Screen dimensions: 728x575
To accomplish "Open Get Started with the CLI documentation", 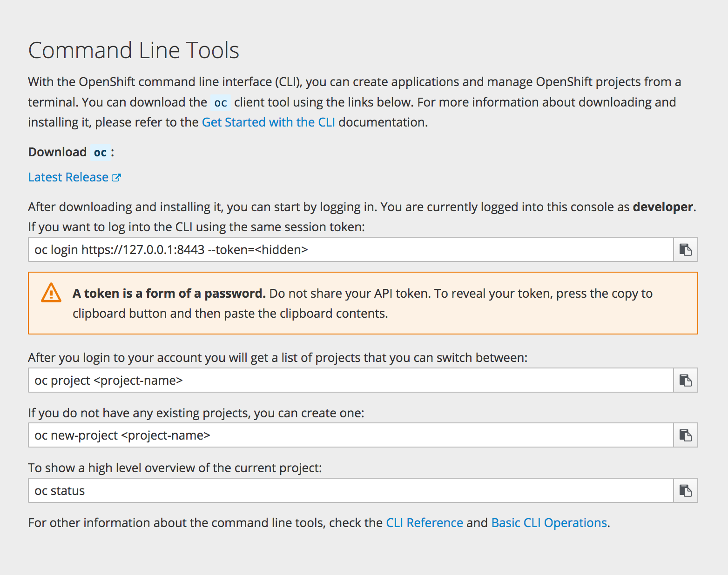I will click(x=268, y=122).
